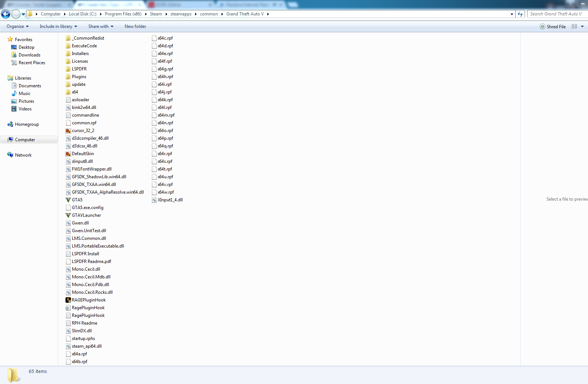
Task: Select Program Files (x86) in the breadcrumb
Action: click(123, 14)
